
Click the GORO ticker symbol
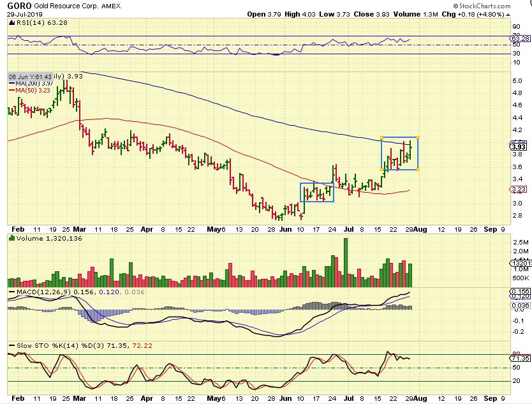click(x=19, y=6)
